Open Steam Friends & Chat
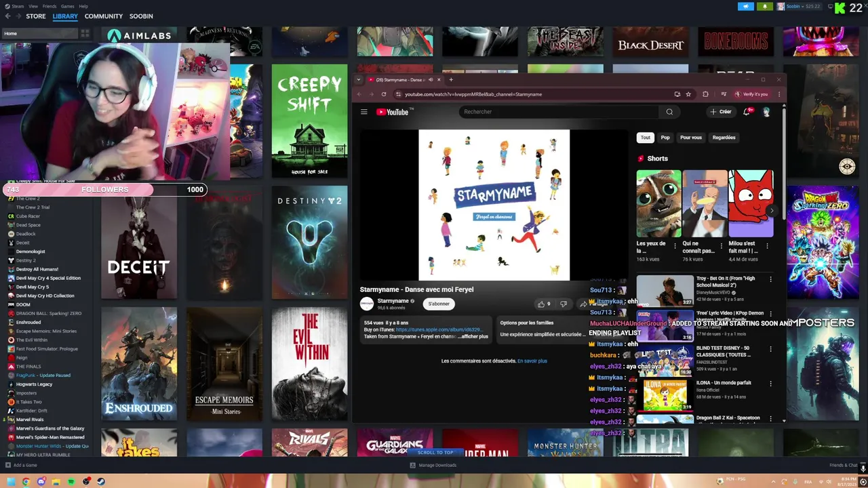868x488 pixels. (x=847, y=465)
